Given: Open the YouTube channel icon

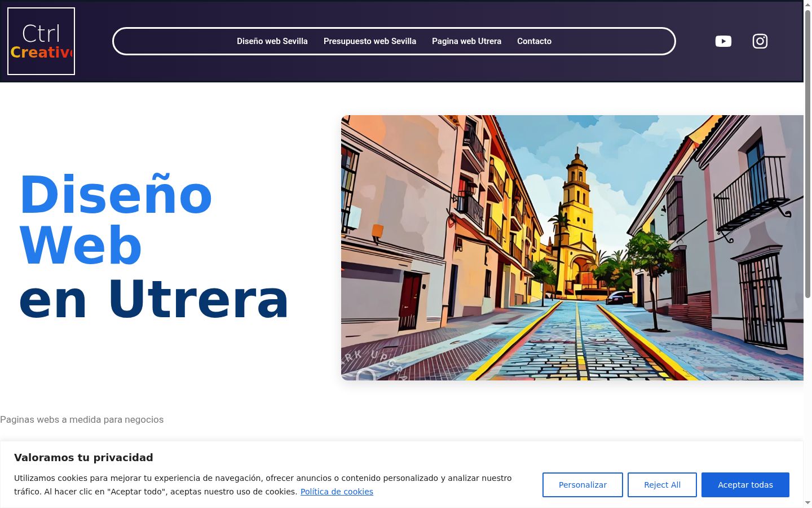Looking at the screenshot, I should [x=723, y=41].
